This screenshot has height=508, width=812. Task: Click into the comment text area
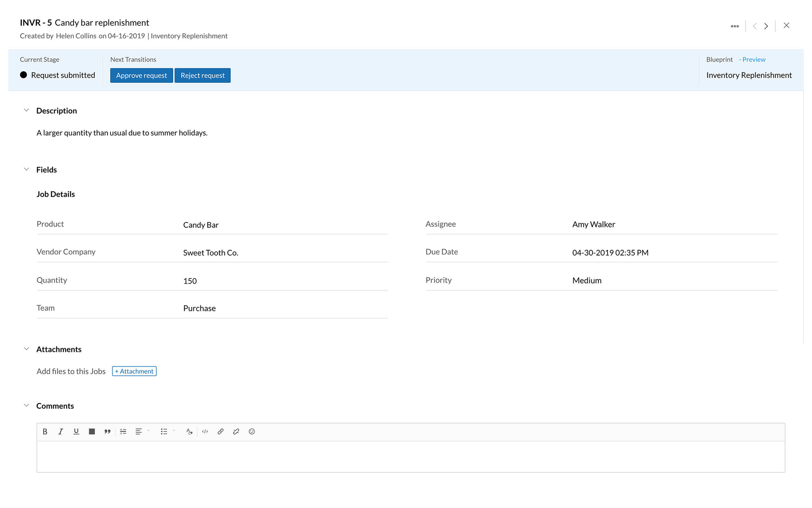tap(411, 456)
